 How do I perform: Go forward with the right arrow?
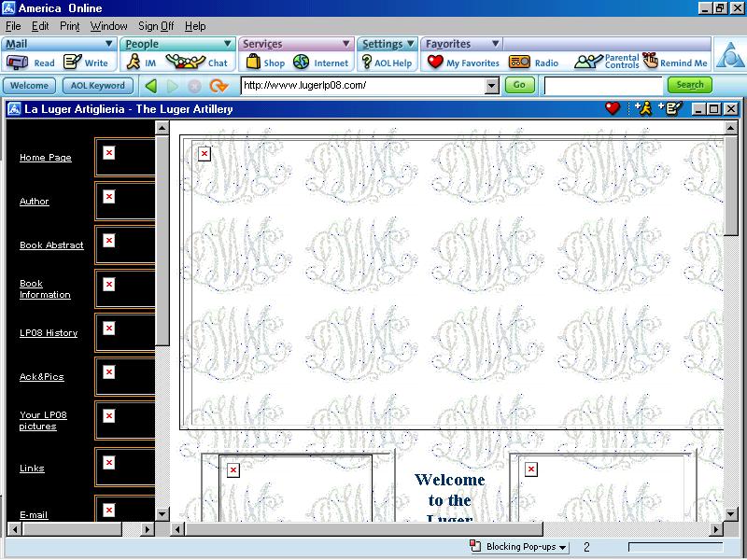coord(173,86)
